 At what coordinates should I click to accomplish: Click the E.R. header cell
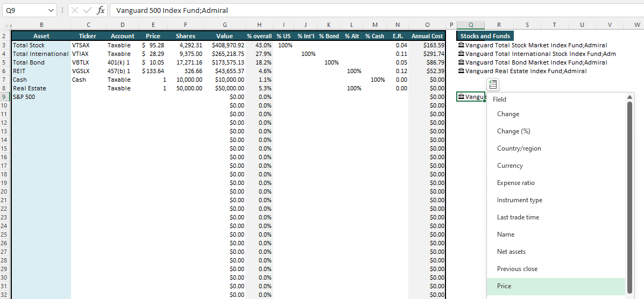point(398,36)
